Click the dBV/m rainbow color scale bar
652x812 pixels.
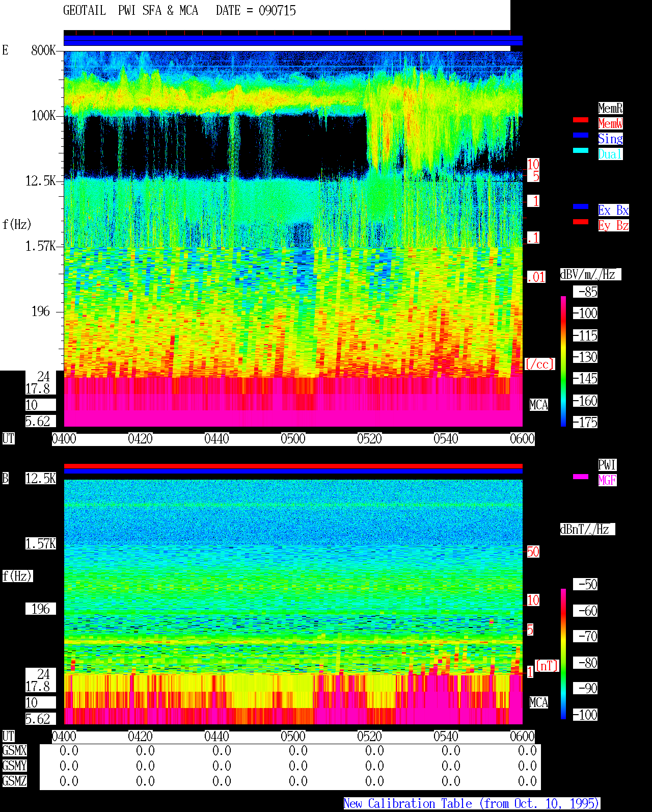click(x=563, y=361)
